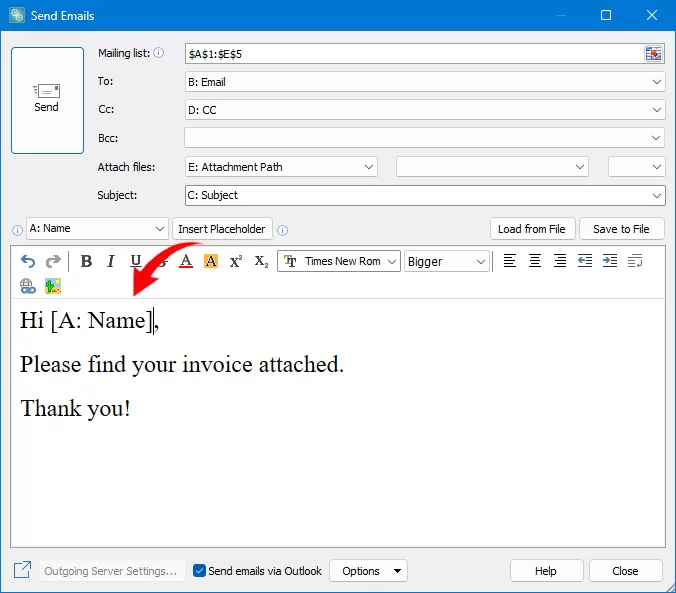Click Save to File
The width and height of the screenshot is (676, 593).
pos(621,229)
